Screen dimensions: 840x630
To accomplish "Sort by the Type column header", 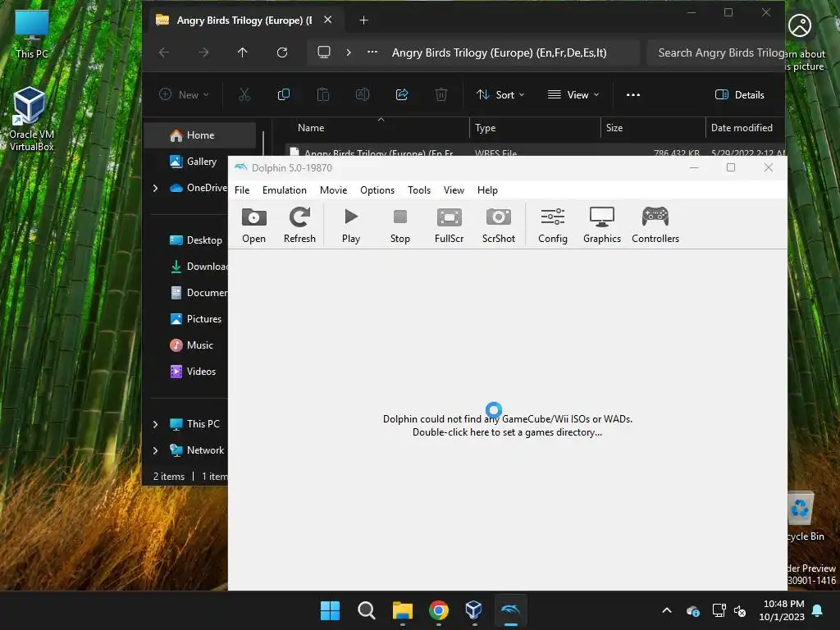I will 486,128.
